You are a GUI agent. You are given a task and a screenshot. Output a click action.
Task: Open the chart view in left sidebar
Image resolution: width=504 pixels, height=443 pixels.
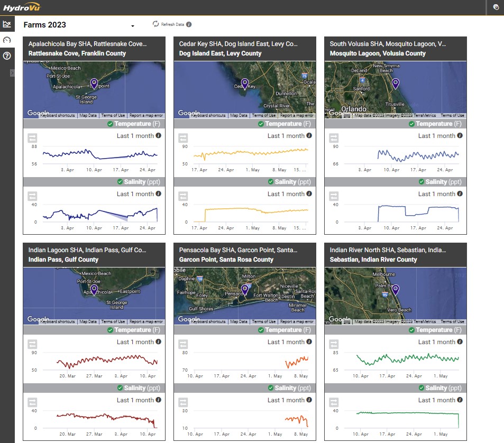[x=7, y=24]
